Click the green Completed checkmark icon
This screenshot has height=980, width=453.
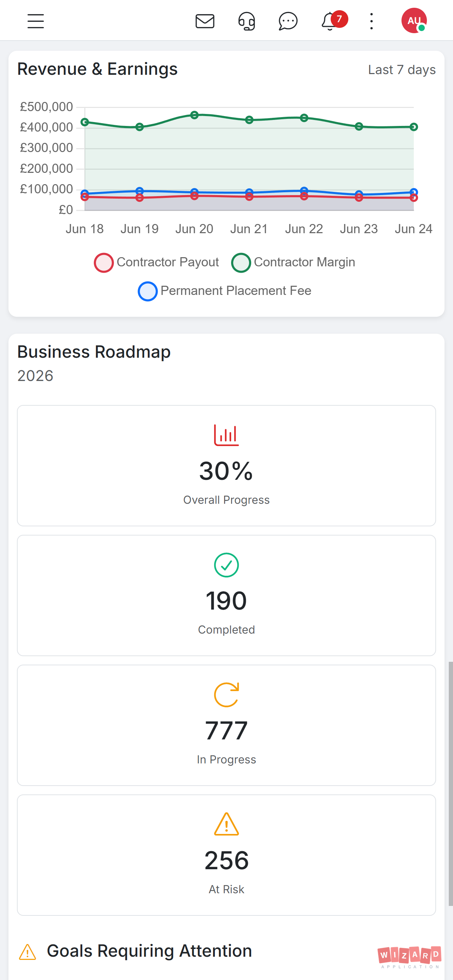tap(226, 565)
